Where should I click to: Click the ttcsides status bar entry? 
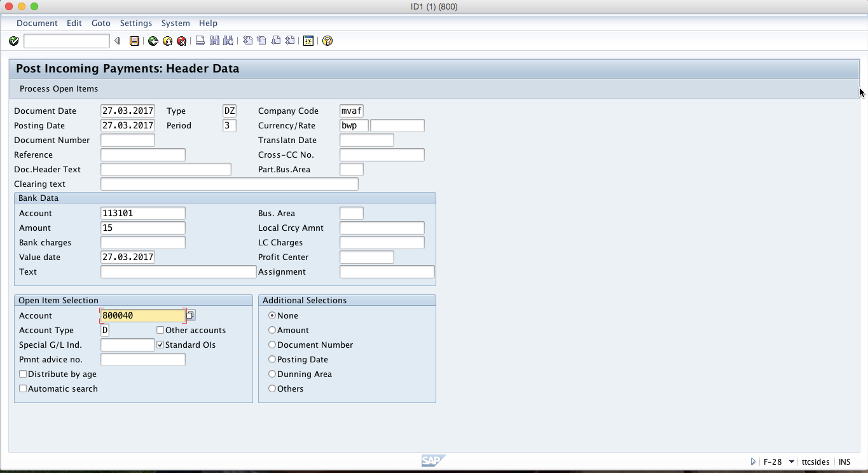[815, 462]
